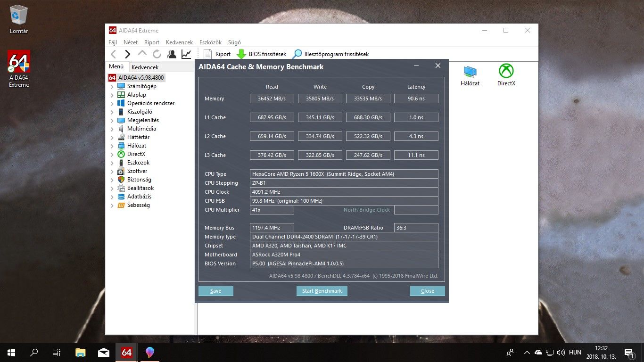Open the Mail app from taskbar

pyautogui.click(x=104, y=353)
